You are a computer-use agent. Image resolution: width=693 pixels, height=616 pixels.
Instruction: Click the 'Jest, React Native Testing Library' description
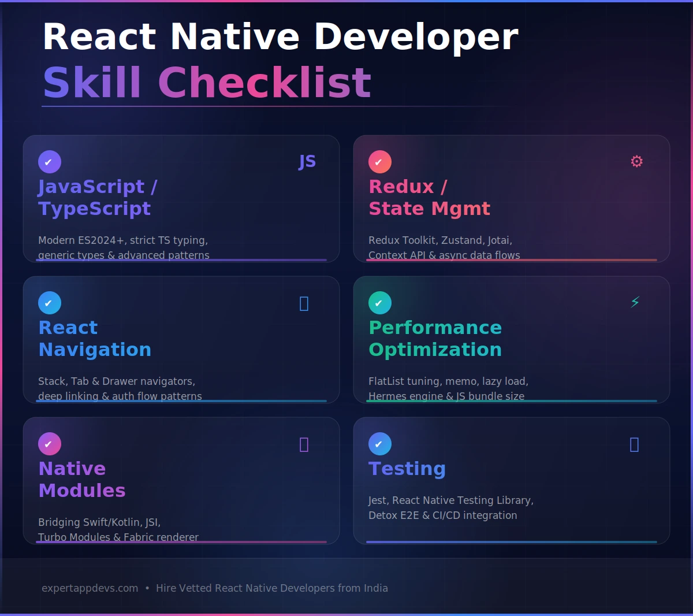pyautogui.click(x=451, y=500)
